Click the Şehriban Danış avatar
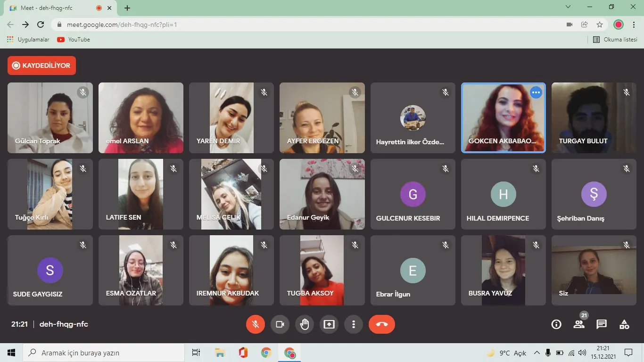The image size is (644, 362). [x=594, y=194]
